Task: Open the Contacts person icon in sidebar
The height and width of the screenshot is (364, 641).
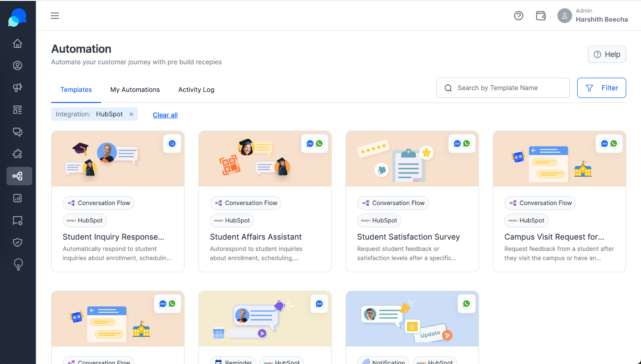Action: pyautogui.click(x=17, y=65)
